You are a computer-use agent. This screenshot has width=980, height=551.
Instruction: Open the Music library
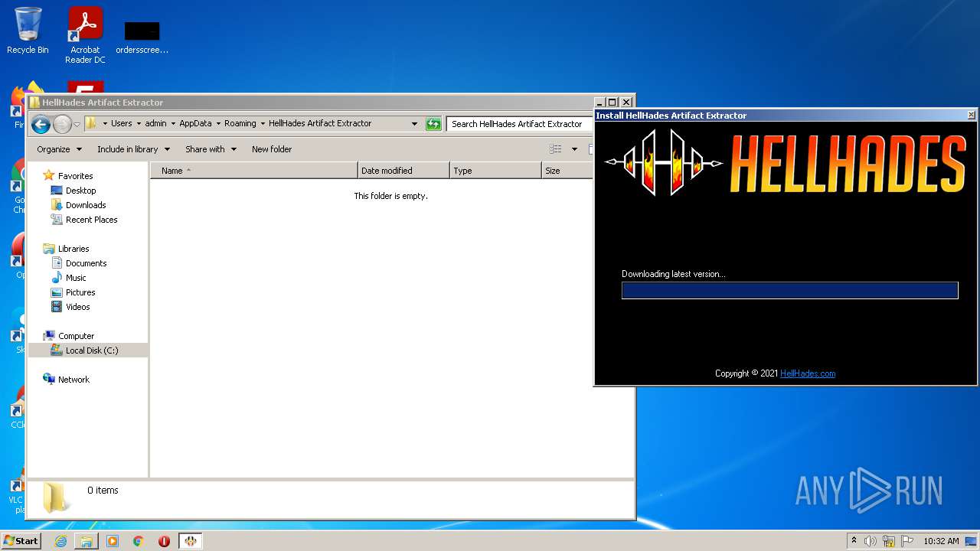coord(76,278)
